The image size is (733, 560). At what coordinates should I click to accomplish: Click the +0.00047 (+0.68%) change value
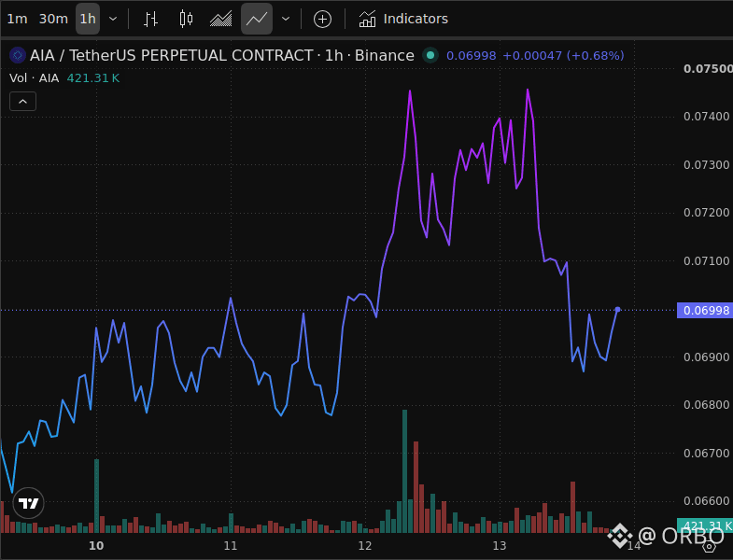click(563, 56)
